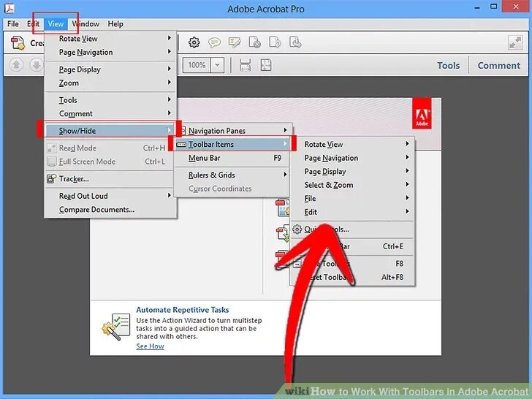The width and height of the screenshot is (532, 399).
Task: Expand Zoom submenu arrow in View menu
Action: 169,83
